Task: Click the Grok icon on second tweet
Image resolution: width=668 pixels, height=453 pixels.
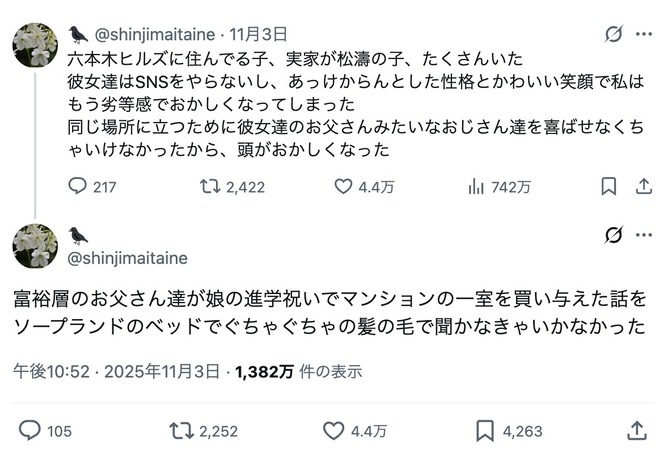Action: click(x=613, y=235)
